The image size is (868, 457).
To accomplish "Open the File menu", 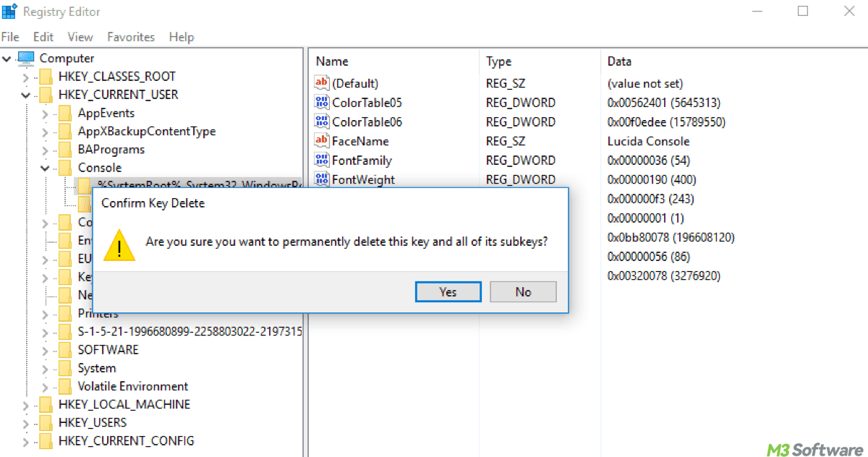I will point(10,37).
